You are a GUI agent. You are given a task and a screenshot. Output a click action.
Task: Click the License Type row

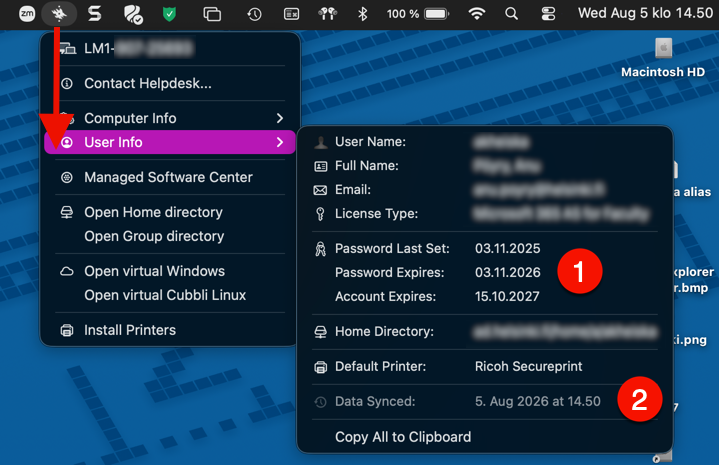(x=485, y=214)
